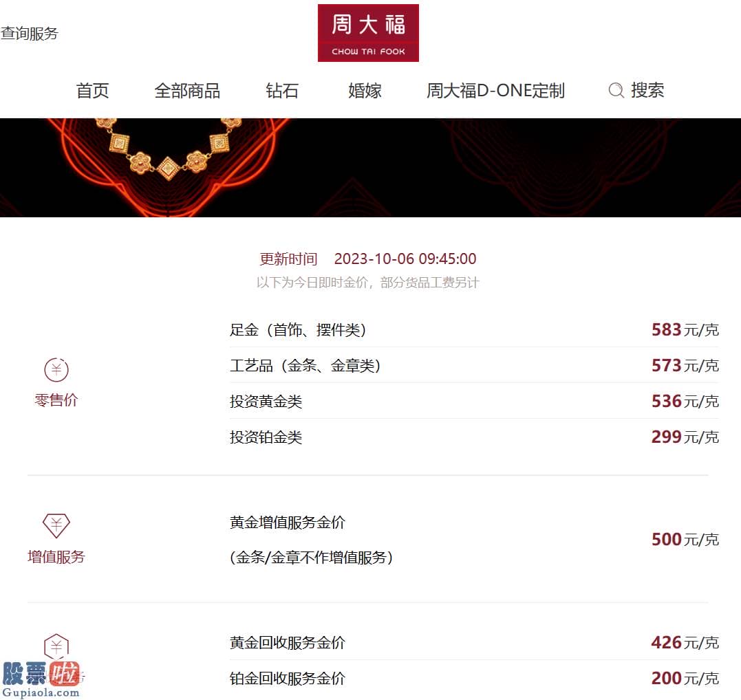The width and height of the screenshot is (741, 700).
Task: Open the 婚嫁 menu item
Action: (x=365, y=90)
